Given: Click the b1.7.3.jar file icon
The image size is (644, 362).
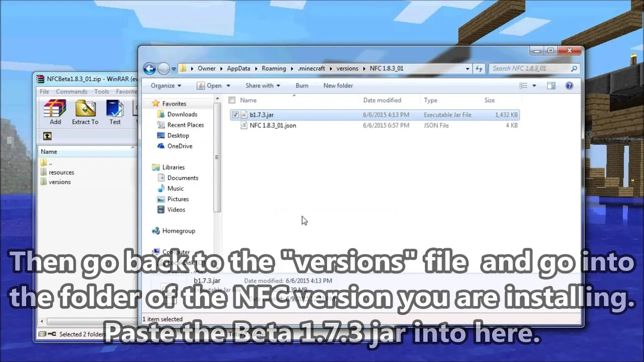Looking at the screenshot, I should [244, 115].
